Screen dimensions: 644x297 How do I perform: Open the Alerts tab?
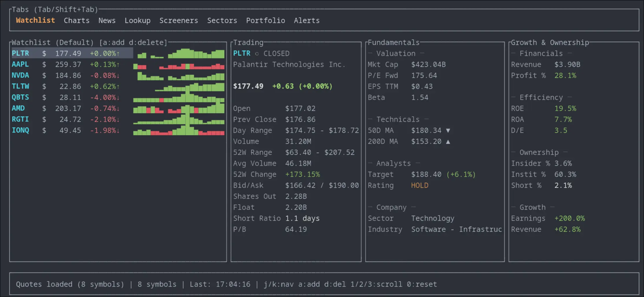[306, 20]
